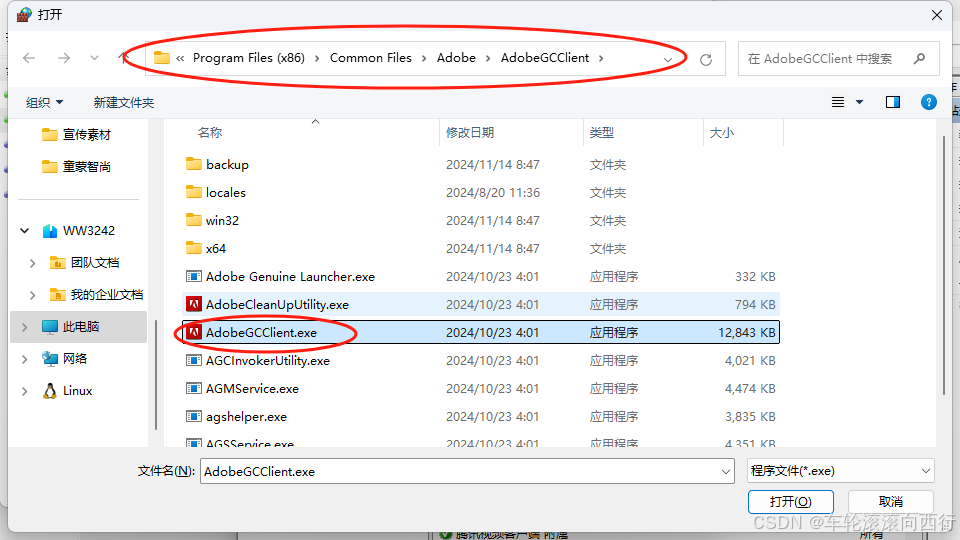Expand 团队文档 tree node
960x540 pixels.
pyautogui.click(x=32, y=263)
